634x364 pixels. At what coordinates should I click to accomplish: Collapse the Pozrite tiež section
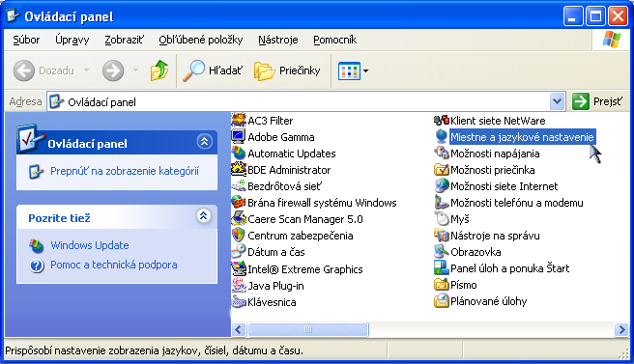(204, 215)
